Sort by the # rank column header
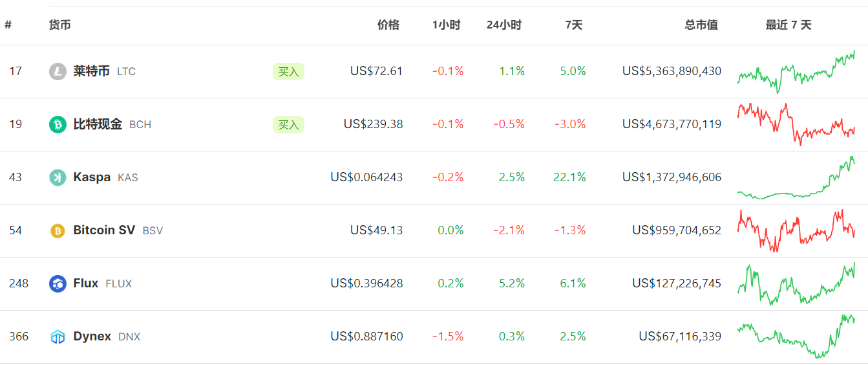This screenshot has width=868, height=365. point(8,25)
